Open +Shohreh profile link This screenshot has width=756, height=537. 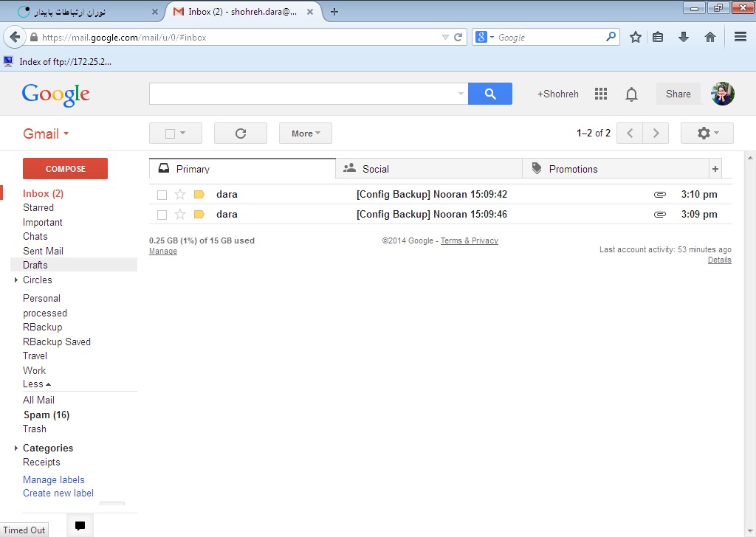[558, 94]
